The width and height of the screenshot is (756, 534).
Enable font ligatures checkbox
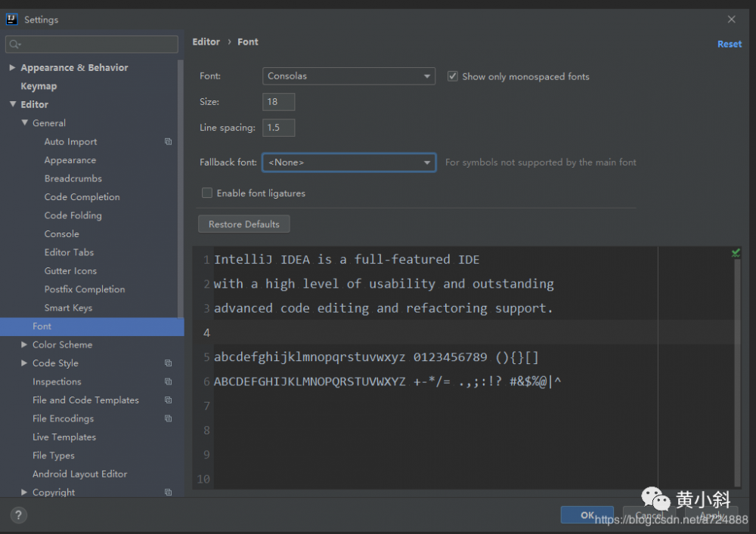coord(207,193)
